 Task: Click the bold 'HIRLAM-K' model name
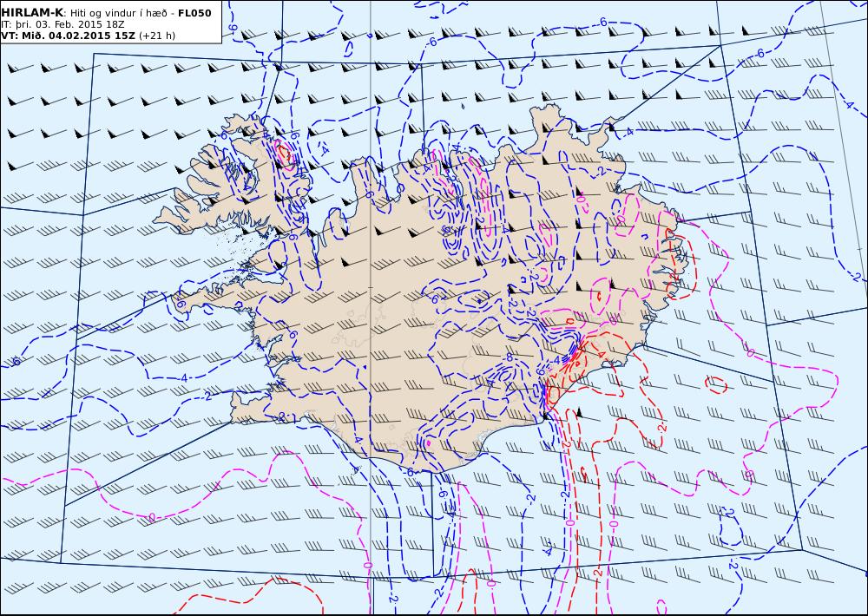pos(32,13)
